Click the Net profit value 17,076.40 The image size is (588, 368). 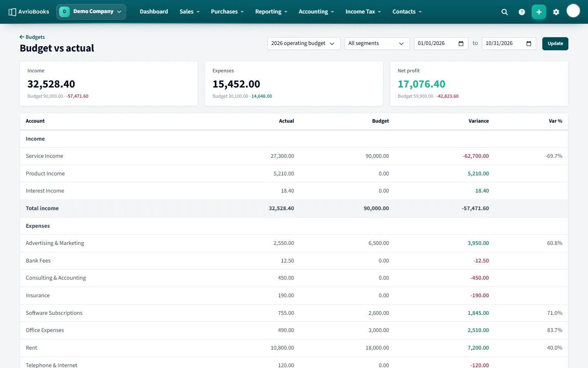coord(421,84)
